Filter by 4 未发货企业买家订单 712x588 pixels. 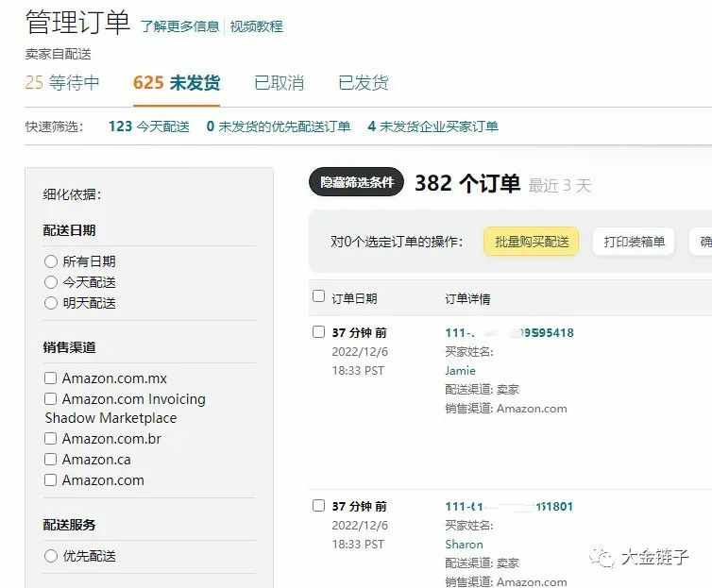coord(433,126)
